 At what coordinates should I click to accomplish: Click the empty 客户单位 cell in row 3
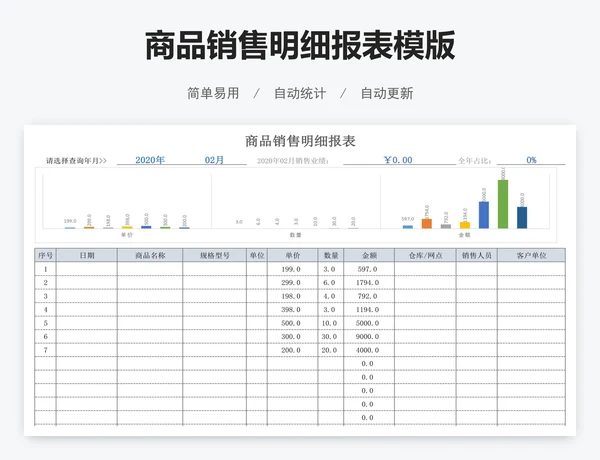coord(531,296)
